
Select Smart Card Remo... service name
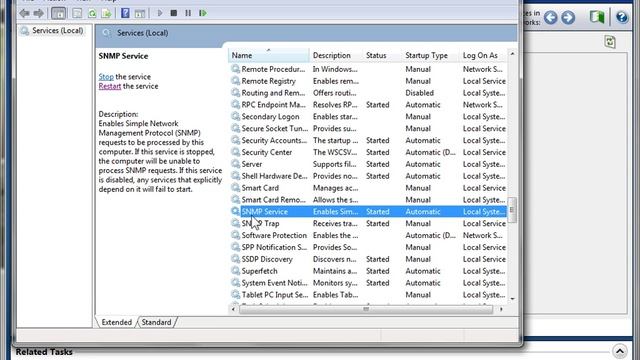point(273,200)
